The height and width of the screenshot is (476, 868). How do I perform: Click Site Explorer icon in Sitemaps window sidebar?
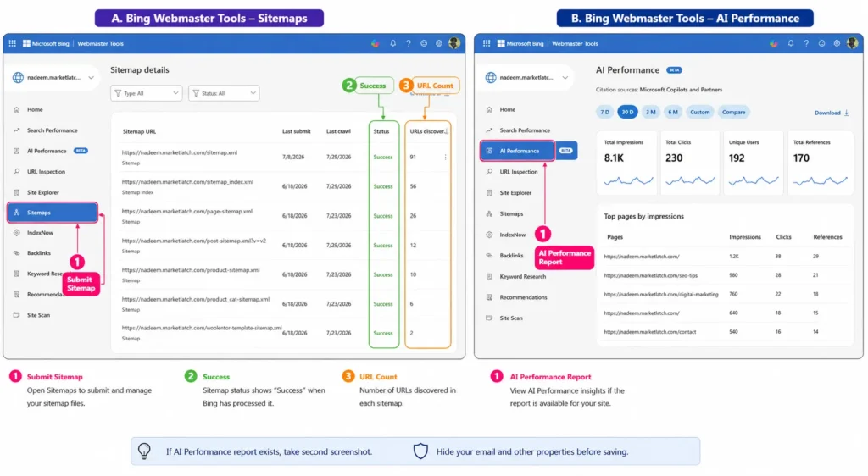(17, 192)
